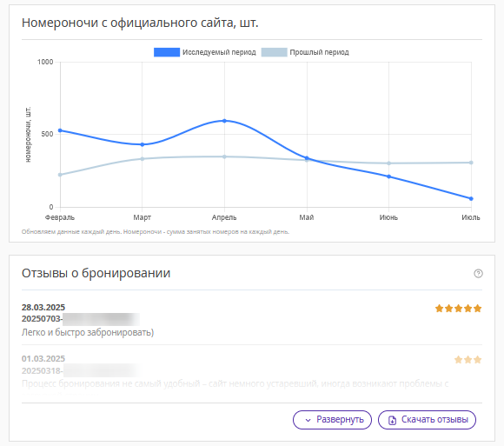Click the July point on past period line
The height and width of the screenshot is (446, 504).
pyautogui.click(x=471, y=163)
